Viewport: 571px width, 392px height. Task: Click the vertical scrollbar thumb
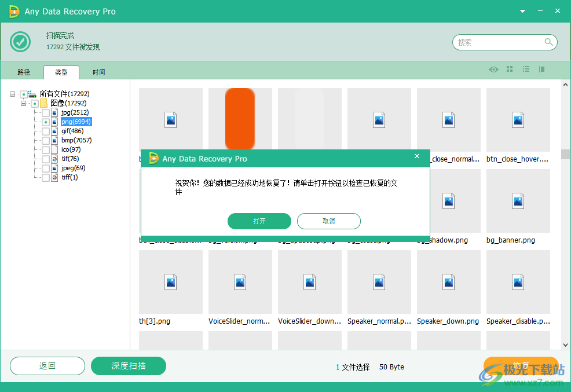(x=565, y=154)
